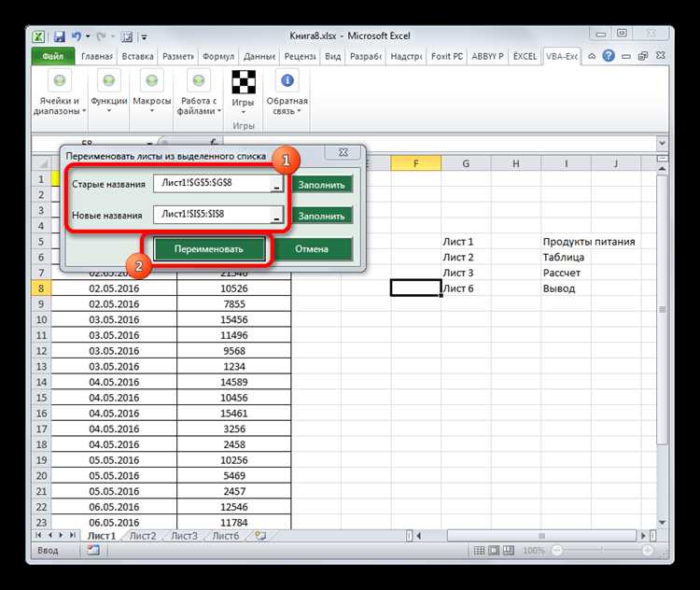This screenshot has height=590, width=700.
Task: Open the Функции ribbon menu
Action: pos(109,93)
